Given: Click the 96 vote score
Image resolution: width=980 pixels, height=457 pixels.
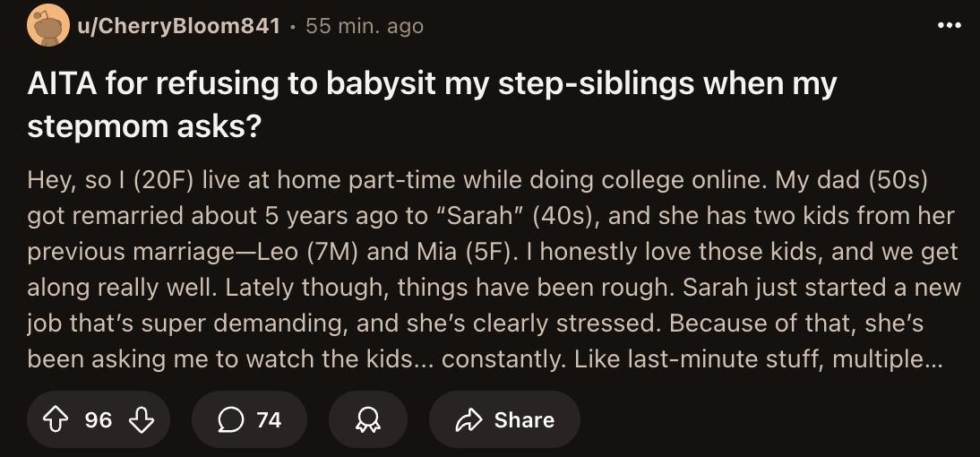Looking at the screenshot, I should pyautogui.click(x=99, y=420).
